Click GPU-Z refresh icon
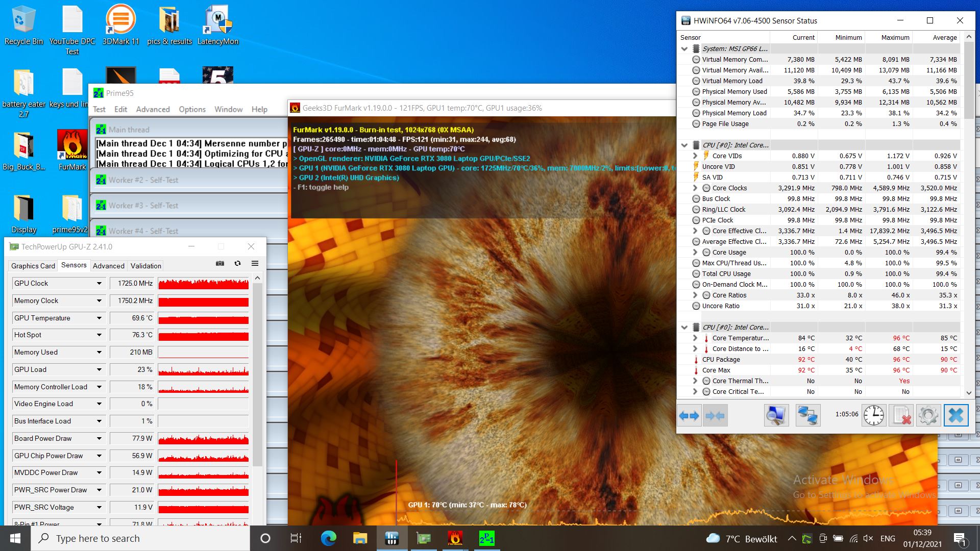 pyautogui.click(x=237, y=264)
